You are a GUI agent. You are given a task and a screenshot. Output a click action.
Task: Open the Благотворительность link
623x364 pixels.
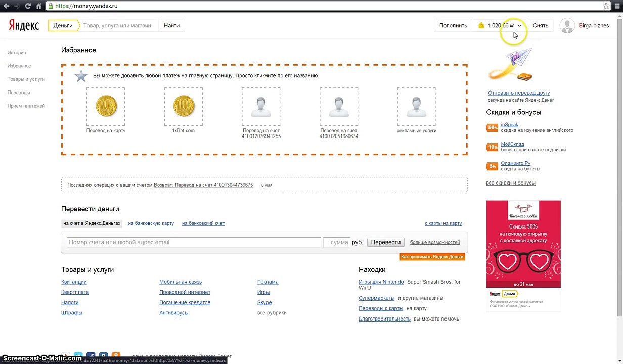[x=384, y=319]
